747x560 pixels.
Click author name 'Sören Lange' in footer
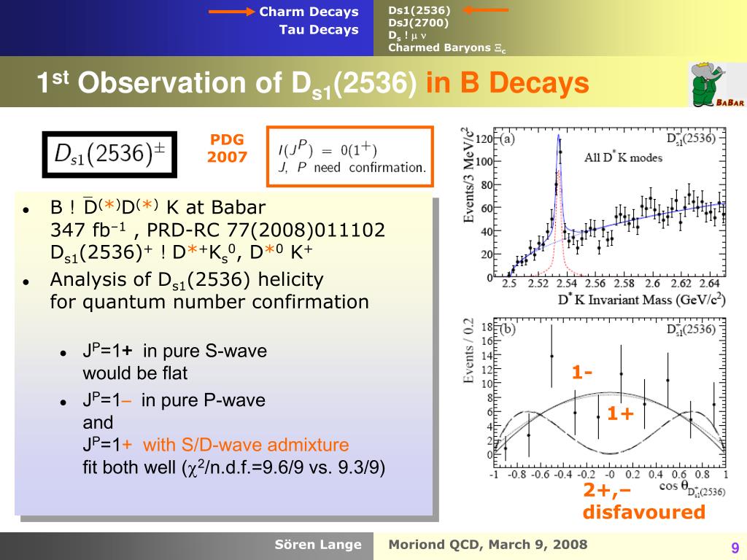[x=318, y=545]
